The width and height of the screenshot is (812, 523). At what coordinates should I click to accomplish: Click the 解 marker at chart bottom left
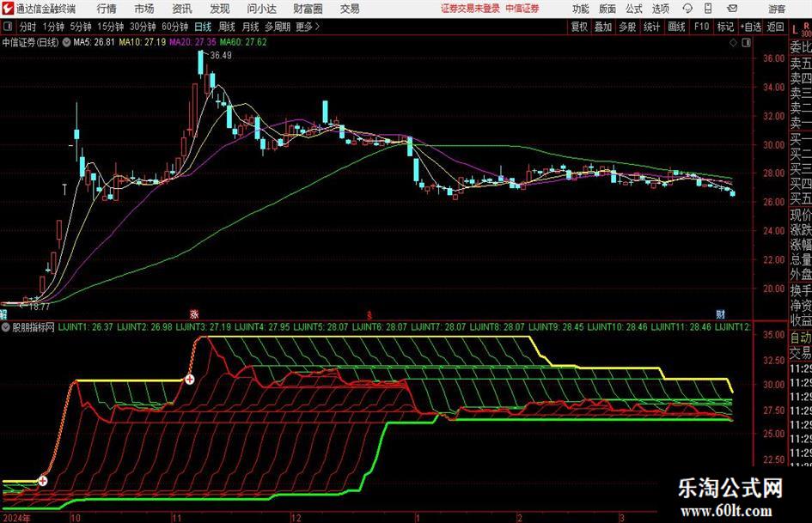pos(3,314)
